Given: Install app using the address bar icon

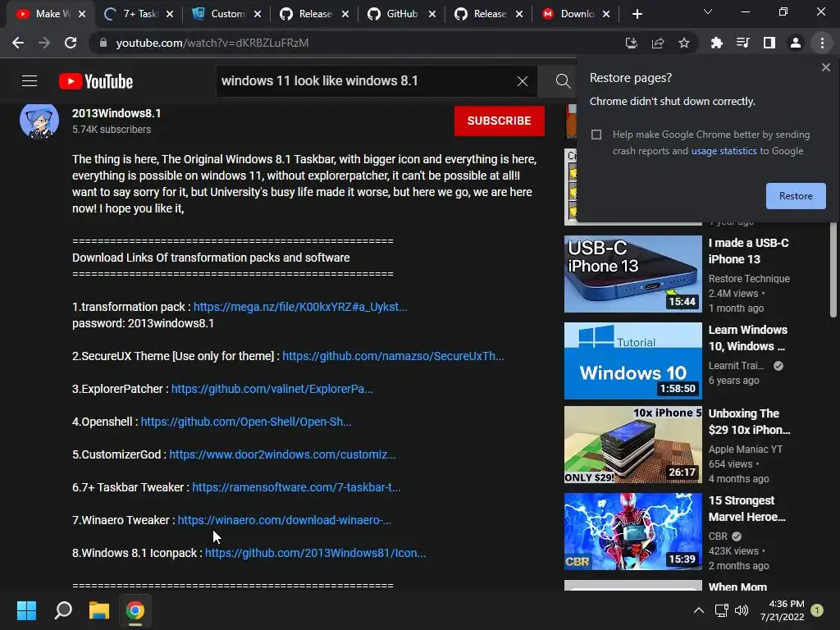Looking at the screenshot, I should tap(632, 43).
